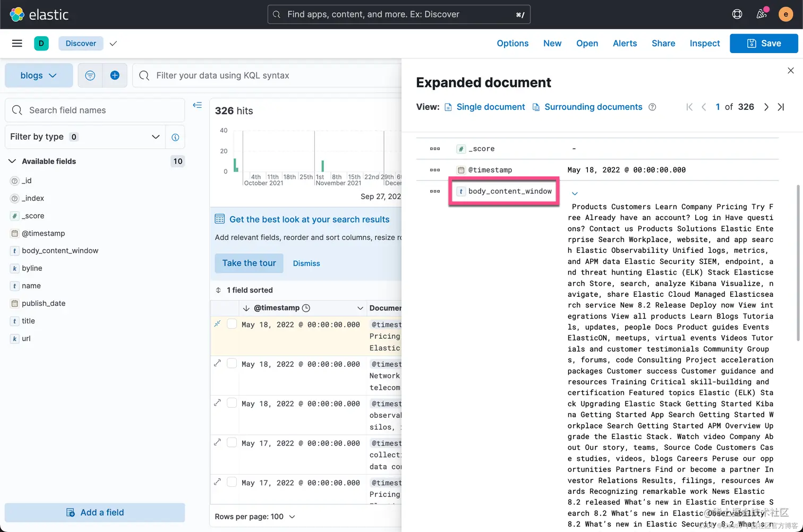Image resolution: width=803 pixels, height=532 pixels.
Task: Select the url field in sidebar
Action: point(26,338)
